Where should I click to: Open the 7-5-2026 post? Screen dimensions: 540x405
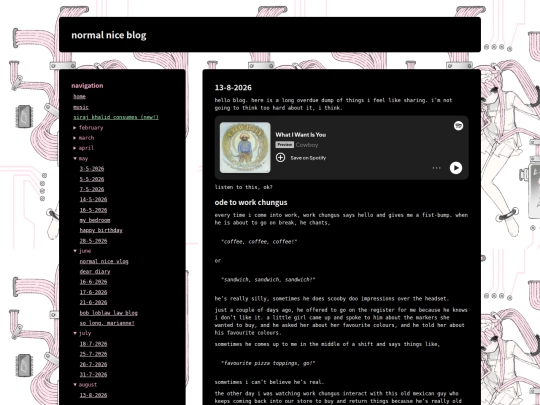pyautogui.click(x=92, y=189)
